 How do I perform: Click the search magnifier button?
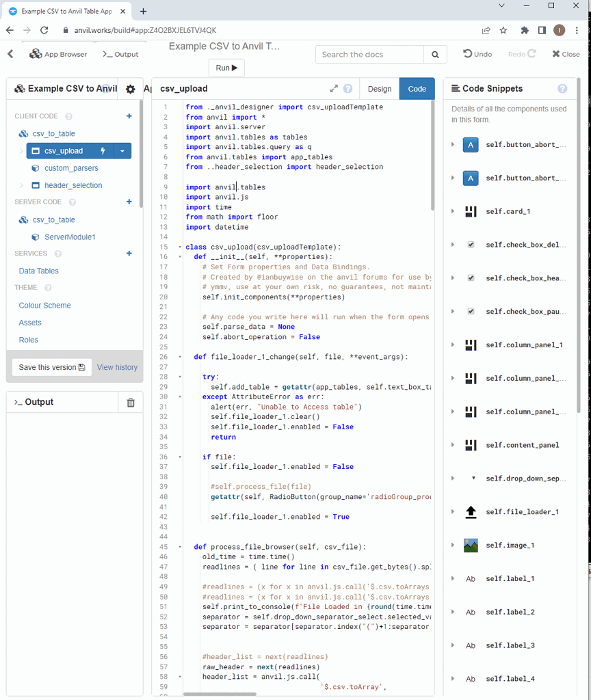click(435, 55)
